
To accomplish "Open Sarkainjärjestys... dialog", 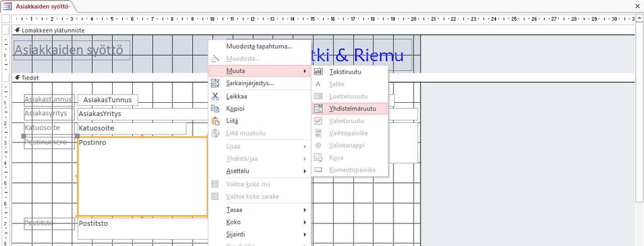I will click(259, 83).
